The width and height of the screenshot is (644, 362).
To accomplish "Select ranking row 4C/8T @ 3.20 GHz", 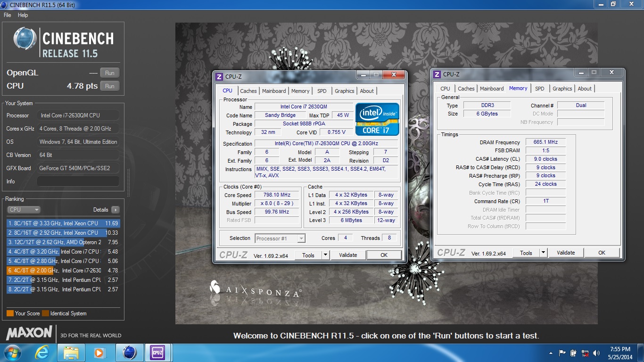I will click(x=63, y=252).
